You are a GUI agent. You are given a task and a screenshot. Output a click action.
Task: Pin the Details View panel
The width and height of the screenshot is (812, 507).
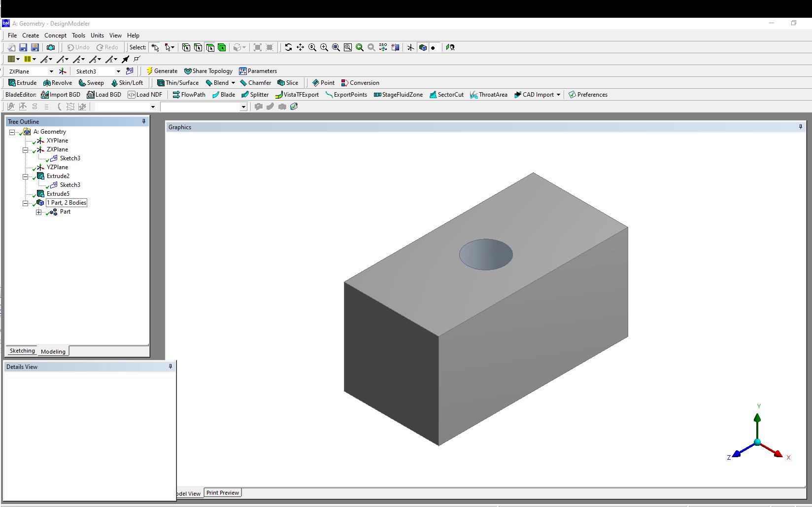(170, 366)
